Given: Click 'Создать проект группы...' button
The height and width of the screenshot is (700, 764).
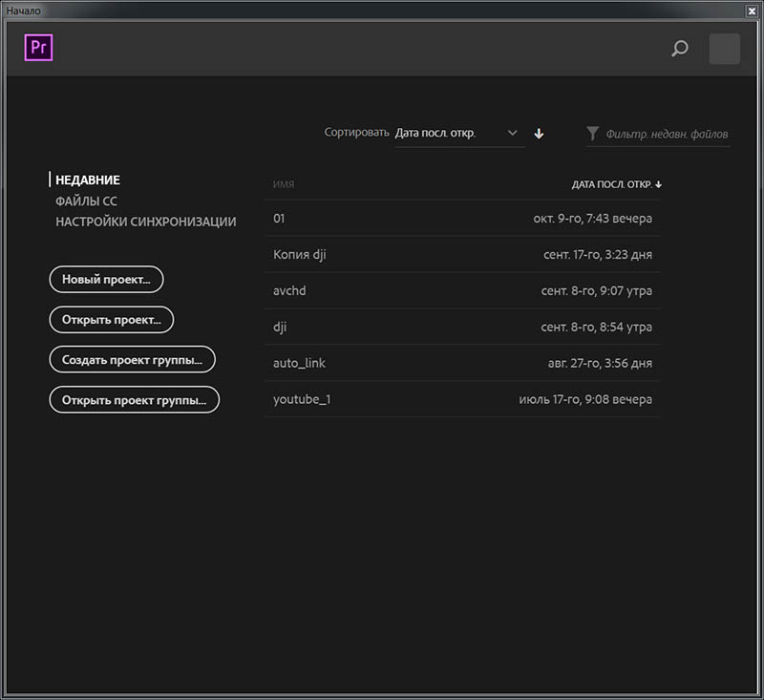Looking at the screenshot, I should pos(132,360).
